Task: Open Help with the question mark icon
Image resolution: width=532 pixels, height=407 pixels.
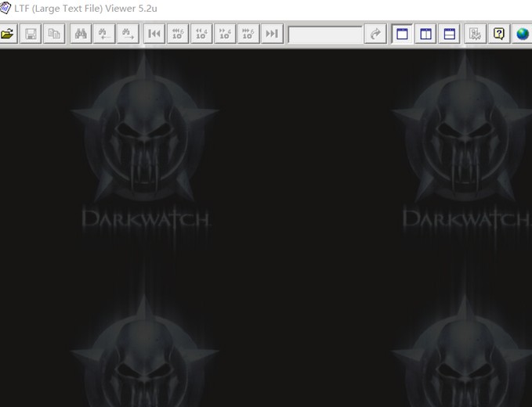Action: 498,34
